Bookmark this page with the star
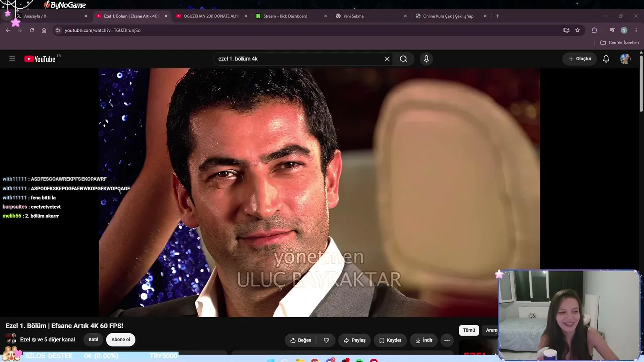The image size is (644, 362). (x=577, y=30)
